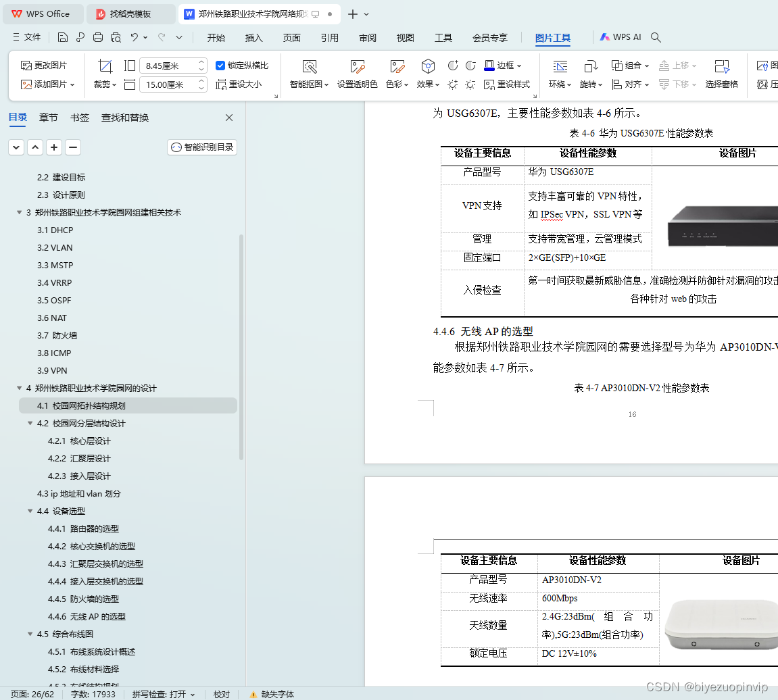Open the quick access toolbar customize chevron

179,37
